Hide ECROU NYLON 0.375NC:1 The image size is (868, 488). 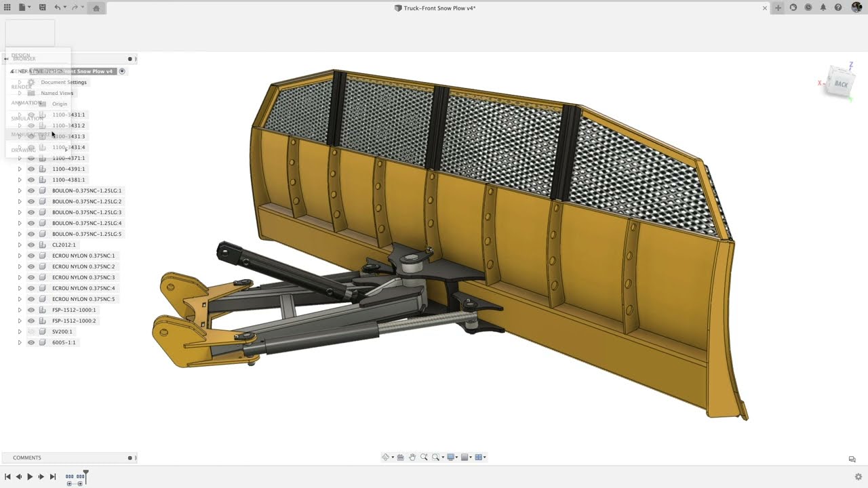[31, 256]
